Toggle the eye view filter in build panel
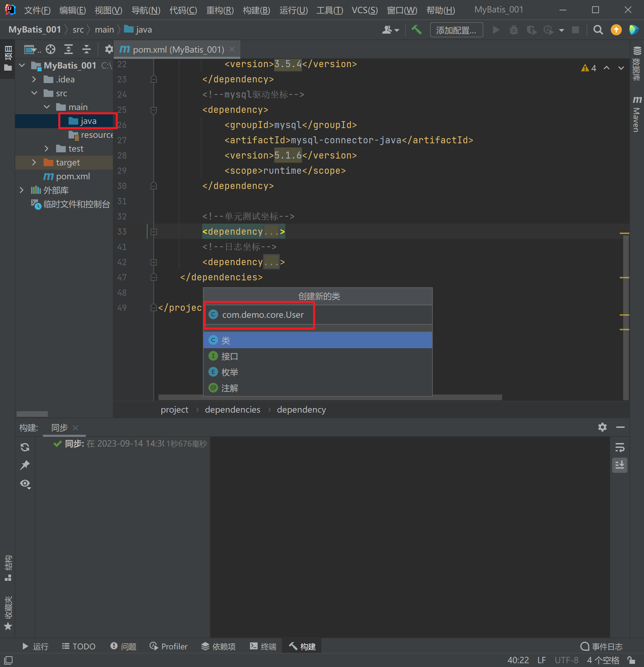Screen dimensions: 644x667 (25, 484)
